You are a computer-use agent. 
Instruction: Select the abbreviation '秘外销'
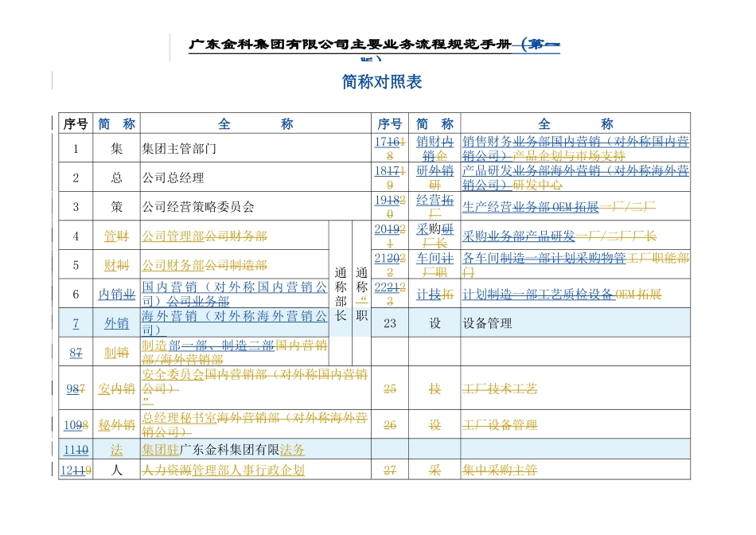(x=117, y=425)
